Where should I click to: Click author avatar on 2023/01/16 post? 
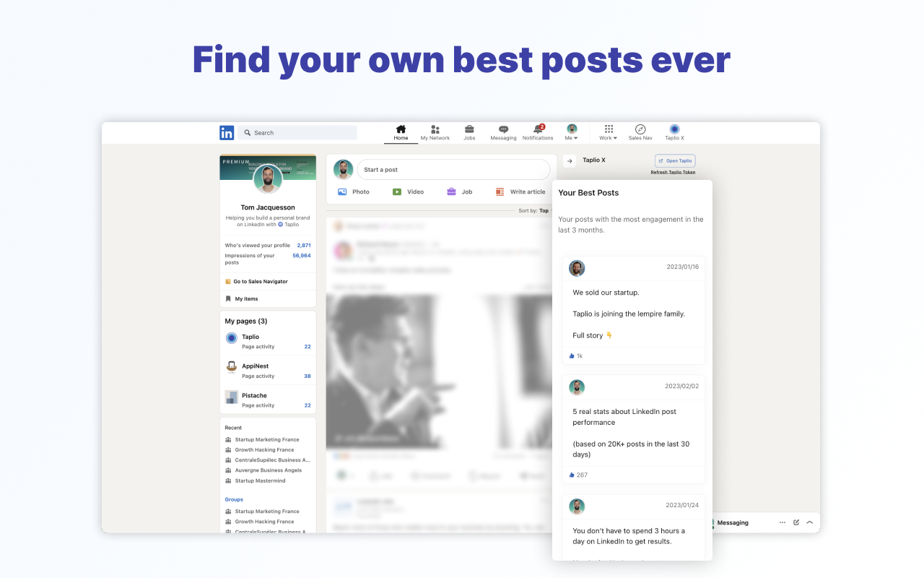(x=577, y=268)
